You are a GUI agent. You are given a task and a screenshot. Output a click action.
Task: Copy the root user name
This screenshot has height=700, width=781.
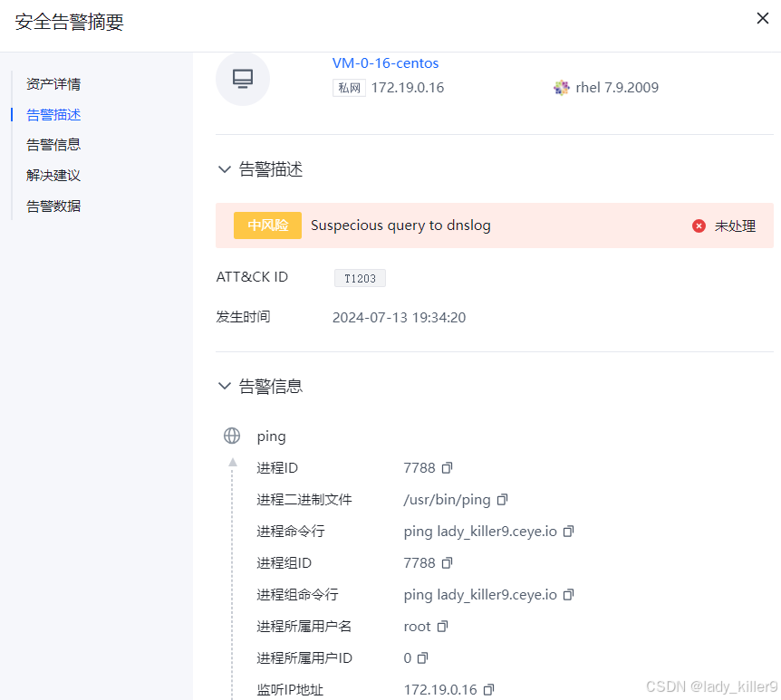click(443, 626)
